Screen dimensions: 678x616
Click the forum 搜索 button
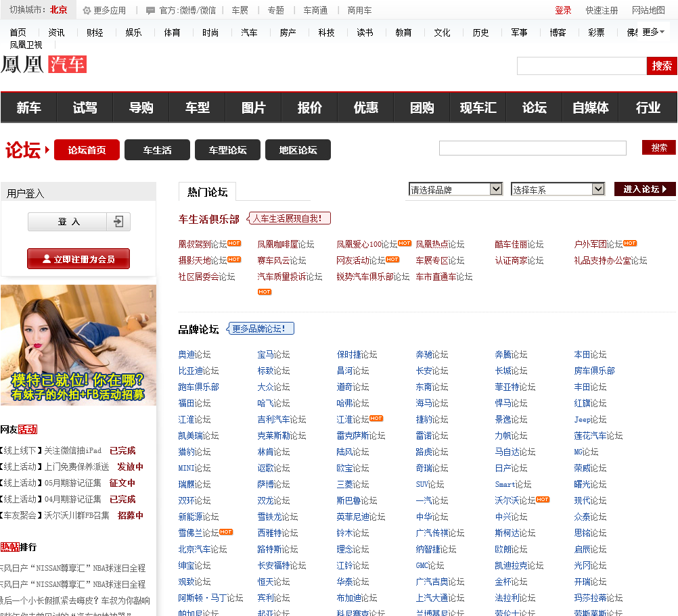(659, 147)
